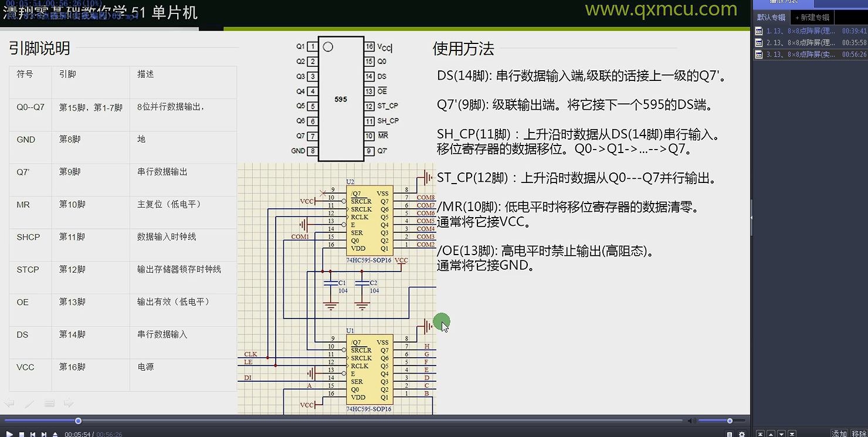
Task: Stop video playback with the stop button
Action: pyautogui.click(x=21, y=435)
